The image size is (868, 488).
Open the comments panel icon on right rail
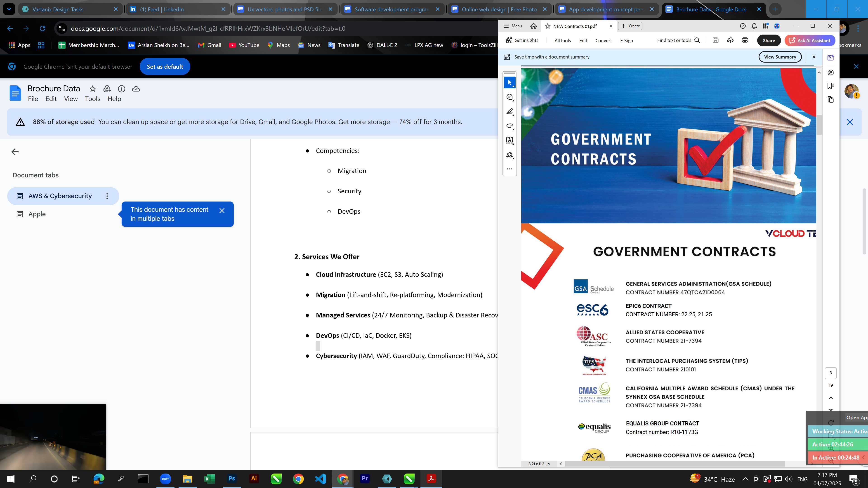coord(831,72)
